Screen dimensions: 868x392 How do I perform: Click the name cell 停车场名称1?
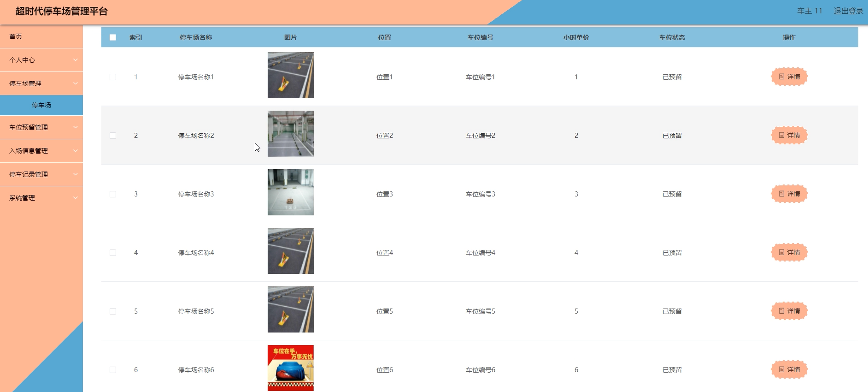click(x=196, y=77)
